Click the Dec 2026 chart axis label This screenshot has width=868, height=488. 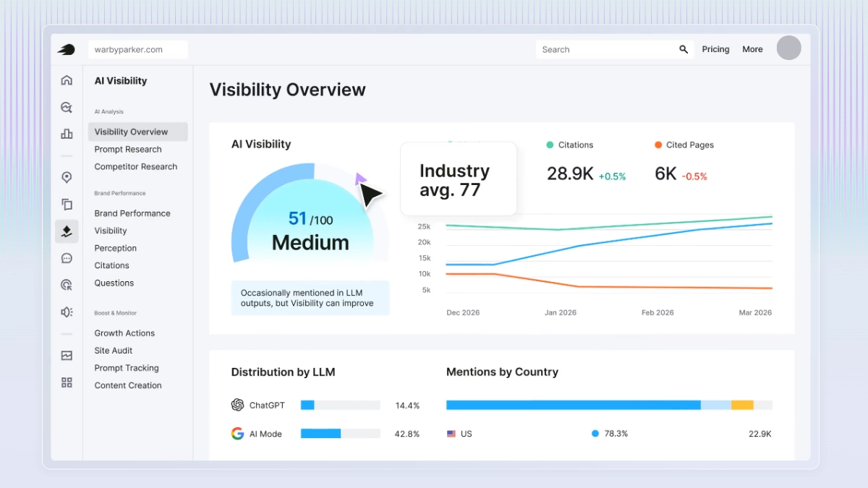pos(463,313)
